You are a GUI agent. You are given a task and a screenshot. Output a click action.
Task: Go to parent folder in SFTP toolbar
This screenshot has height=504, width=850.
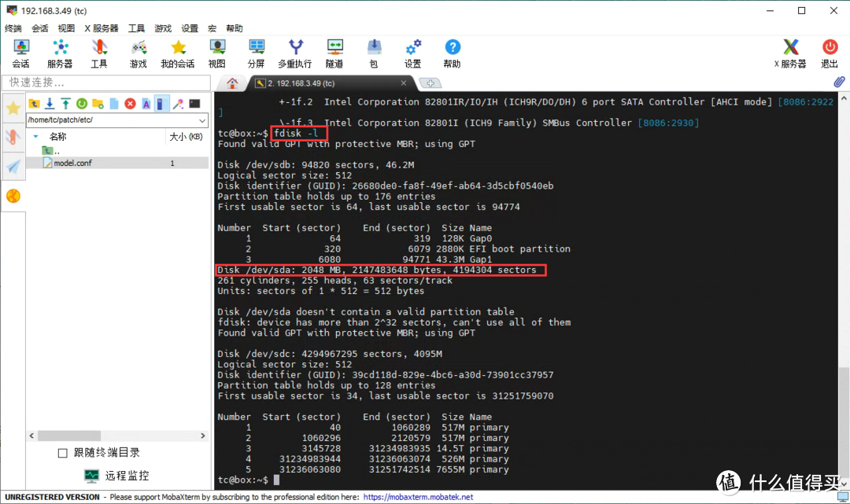[x=34, y=104]
